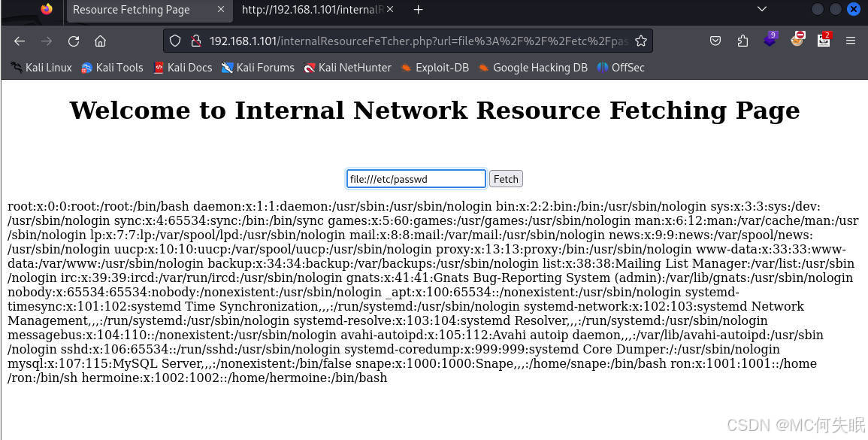Open the Firefox hamburger application menu
868x440 pixels.
click(851, 41)
